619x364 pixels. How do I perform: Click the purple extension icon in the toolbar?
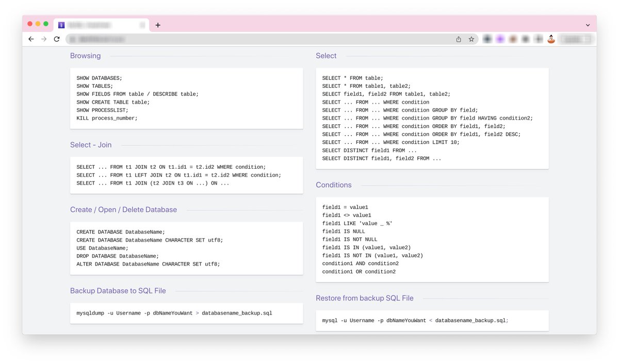pyautogui.click(x=500, y=39)
